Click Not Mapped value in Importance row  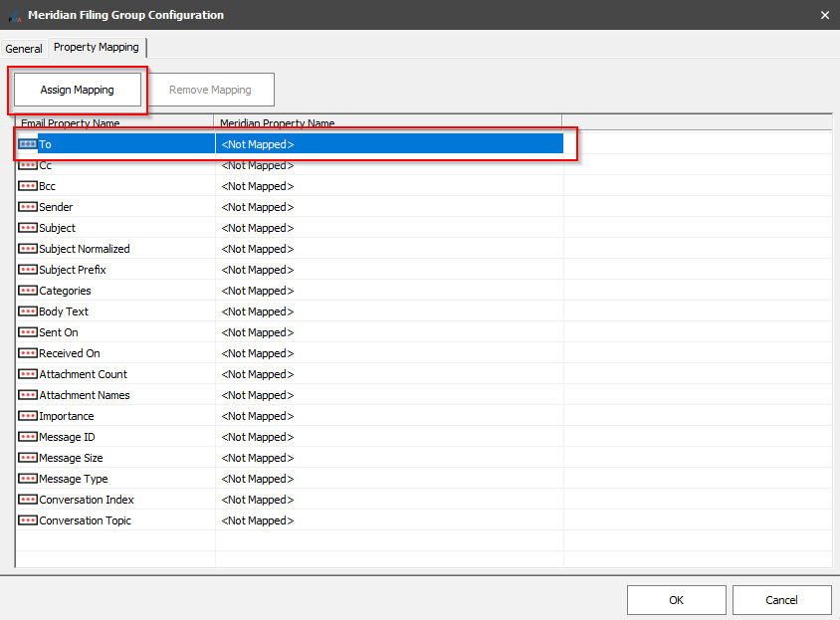[258, 416]
